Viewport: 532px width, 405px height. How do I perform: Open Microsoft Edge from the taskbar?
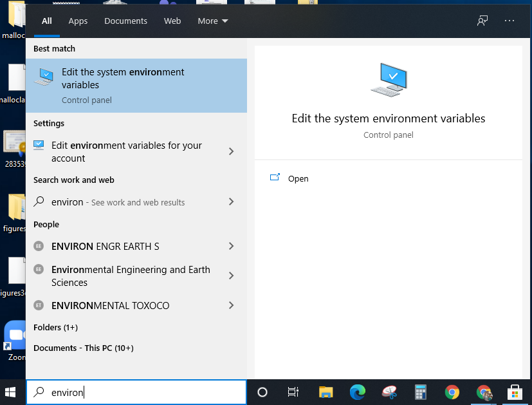pyautogui.click(x=357, y=391)
